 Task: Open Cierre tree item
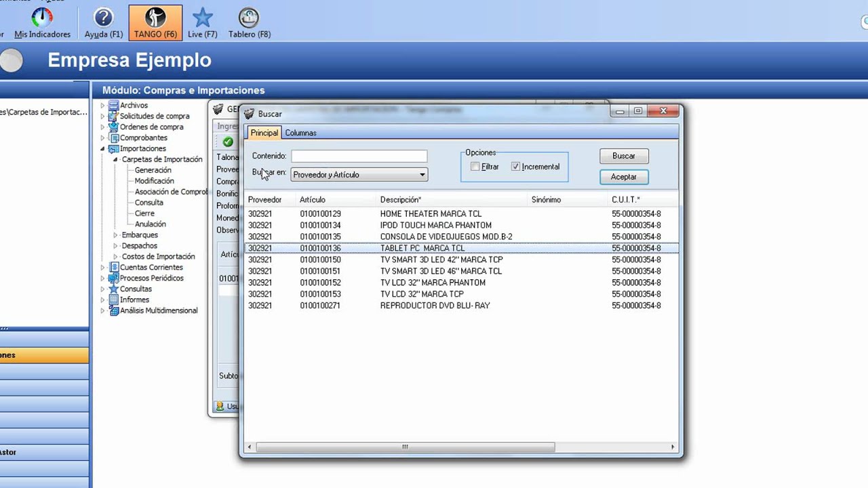point(144,213)
